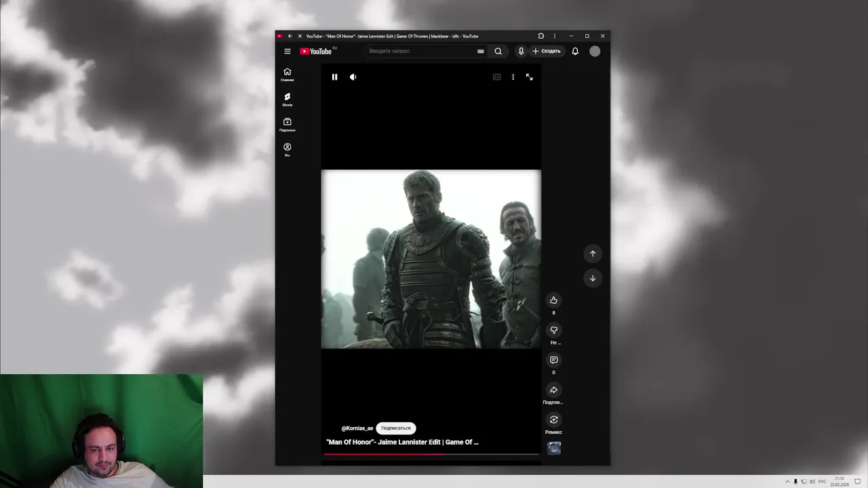Open the Short's three-dot options menu
This screenshot has height=488, width=868.
click(513, 77)
